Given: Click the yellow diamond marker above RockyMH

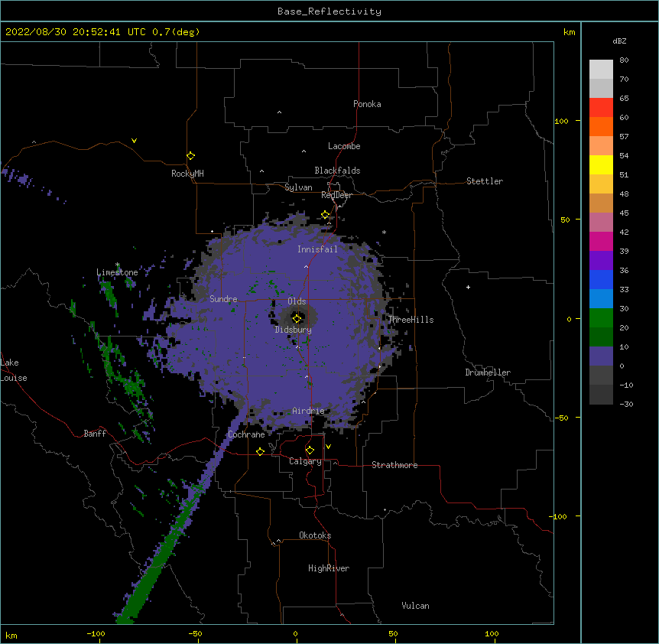Looking at the screenshot, I should tap(190, 156).
